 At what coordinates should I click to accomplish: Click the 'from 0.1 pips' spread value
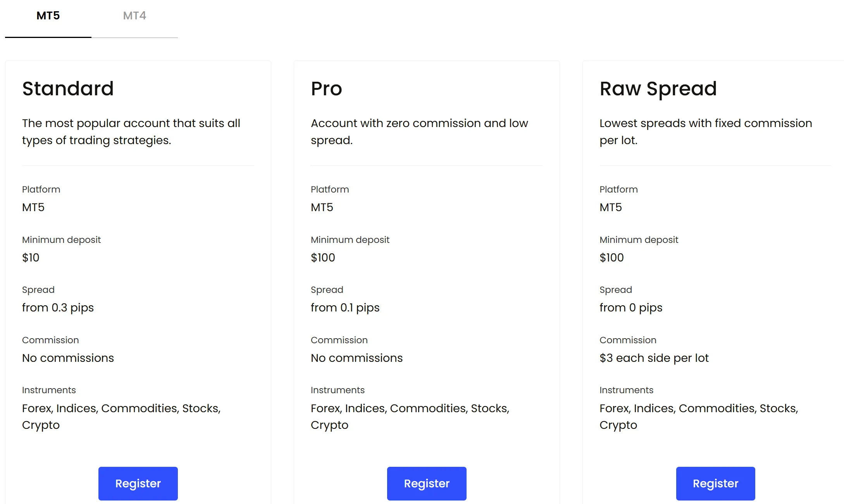coord(345,308)
